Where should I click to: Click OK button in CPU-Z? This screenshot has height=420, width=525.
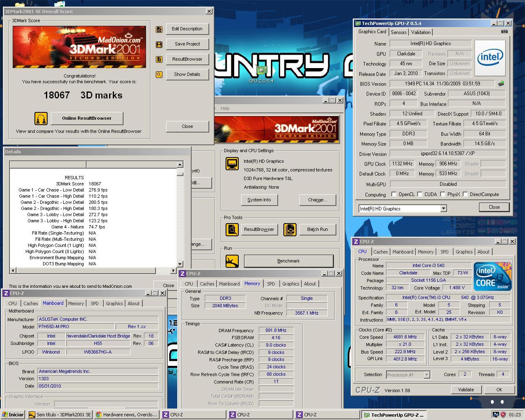click(499, 390)
